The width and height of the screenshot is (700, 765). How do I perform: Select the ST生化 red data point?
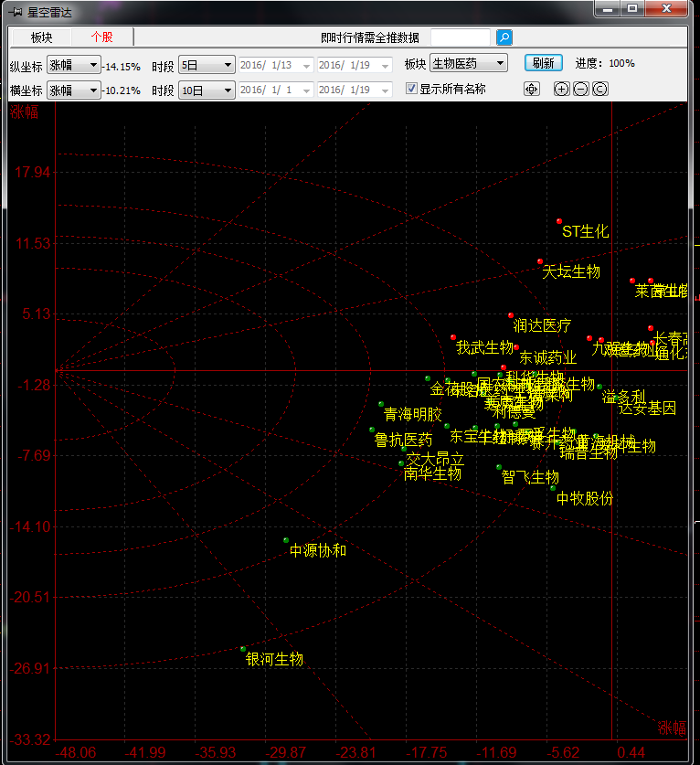point(559,221)
